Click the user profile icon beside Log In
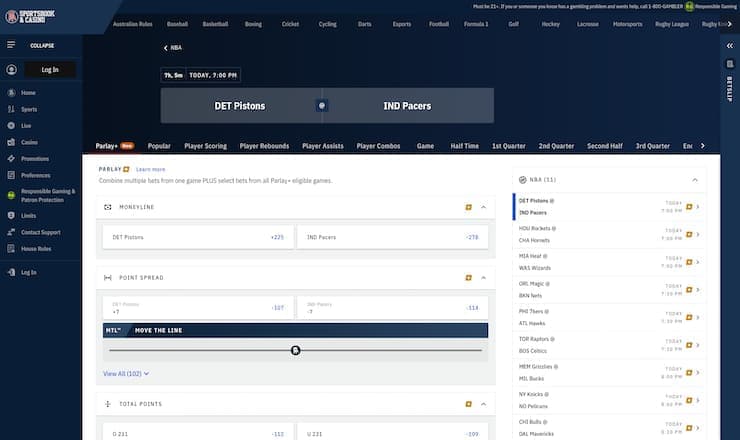 11,70
